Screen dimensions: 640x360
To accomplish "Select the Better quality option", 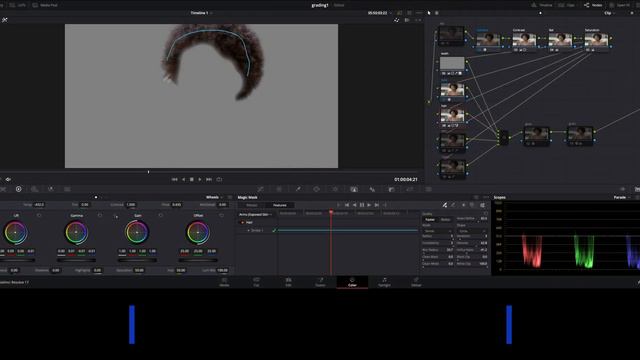I will [445, 220].
